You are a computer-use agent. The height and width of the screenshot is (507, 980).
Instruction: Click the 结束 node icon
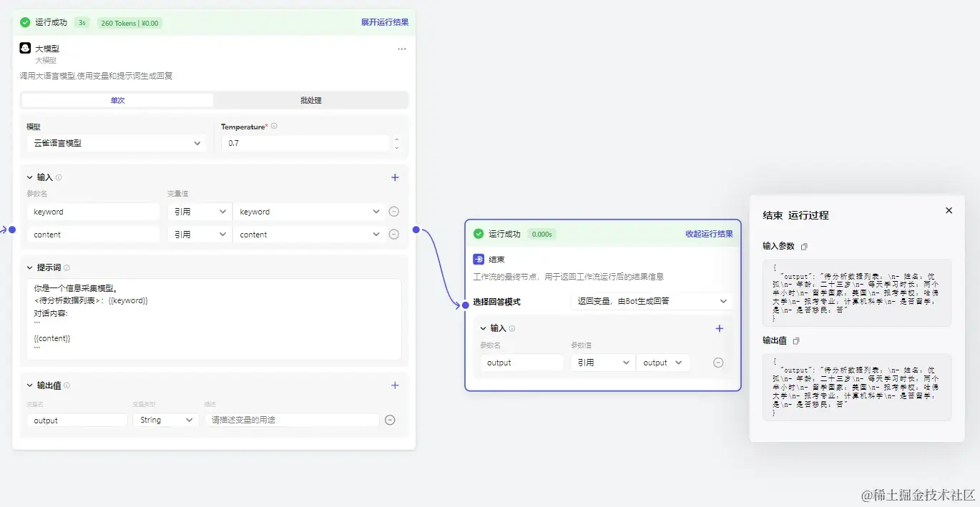pos(479,260)
